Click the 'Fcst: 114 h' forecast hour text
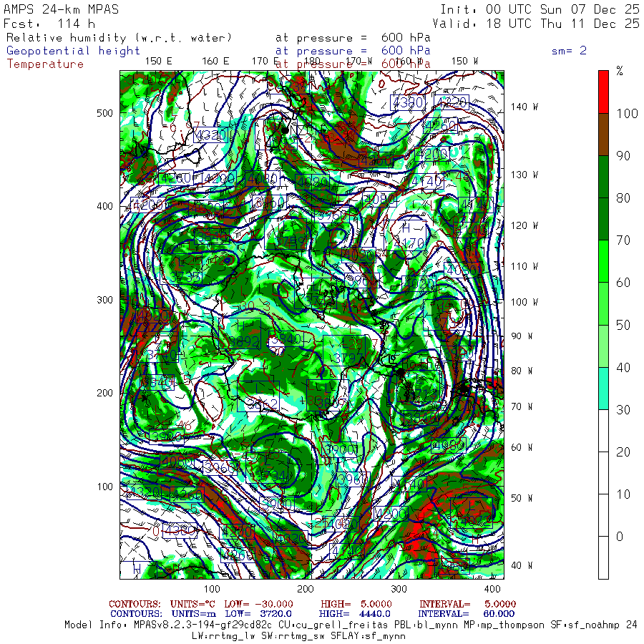 coord(49,24)
